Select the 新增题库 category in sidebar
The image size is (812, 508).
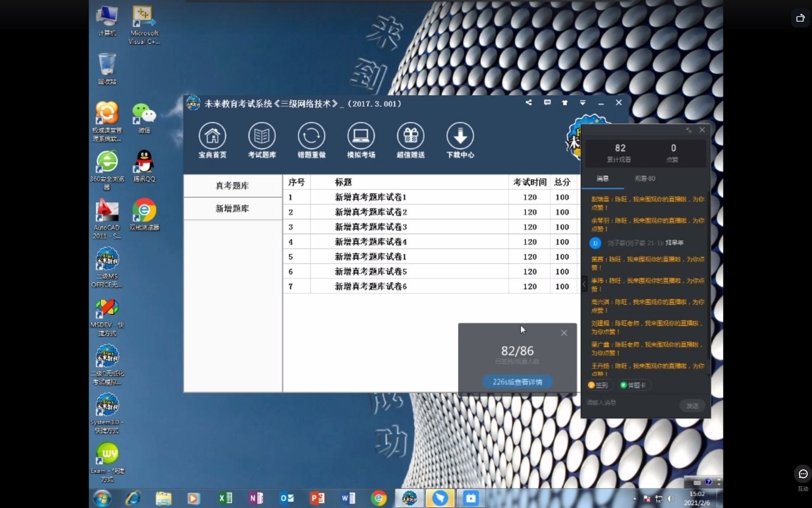(x=232, y=208)
